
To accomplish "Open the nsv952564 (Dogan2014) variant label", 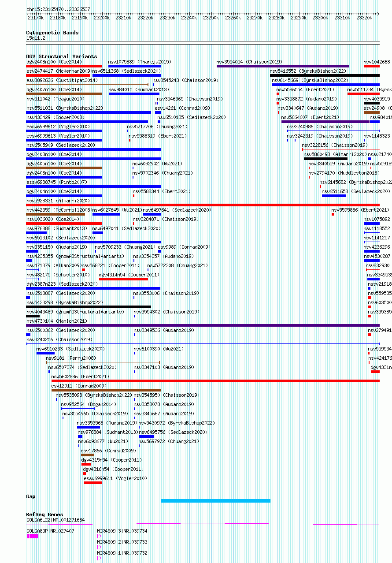I will pos(89,404).
